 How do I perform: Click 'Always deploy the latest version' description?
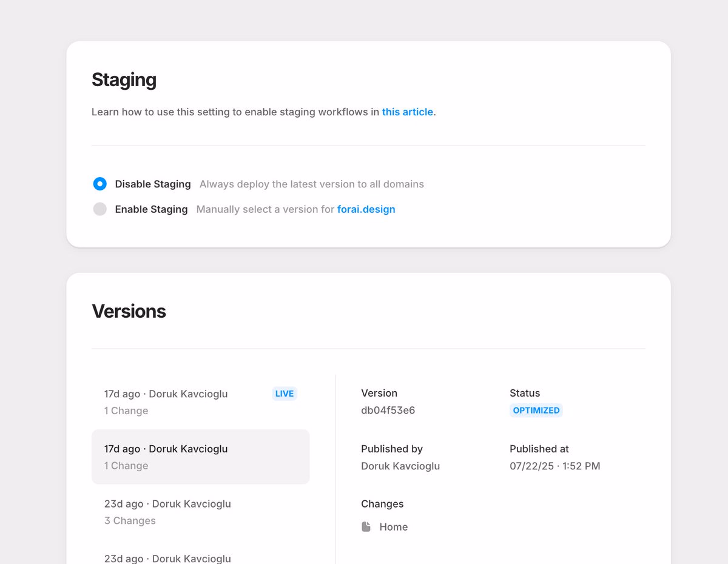click(x=312, y=184)
